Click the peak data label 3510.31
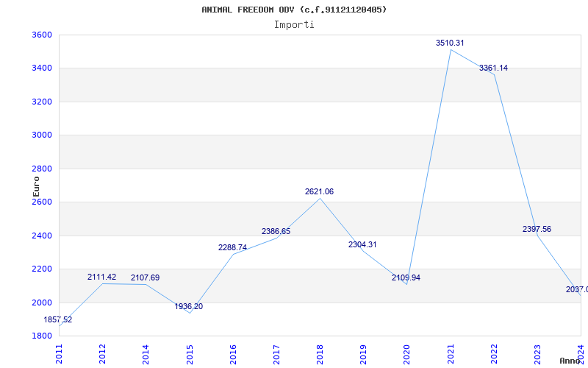The height and width of the screenshot is (368, 588). click(x=450, y=43)
